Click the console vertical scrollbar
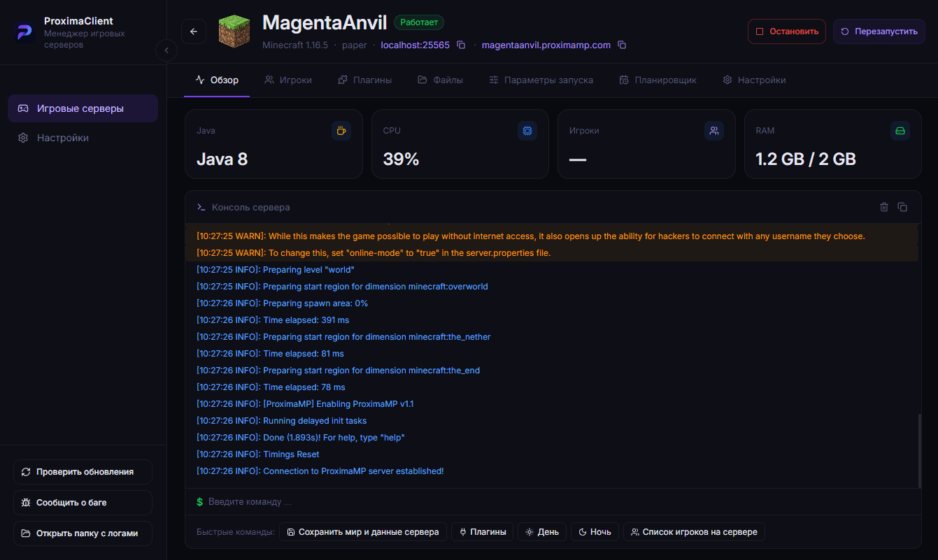 [x=919, y=451]
